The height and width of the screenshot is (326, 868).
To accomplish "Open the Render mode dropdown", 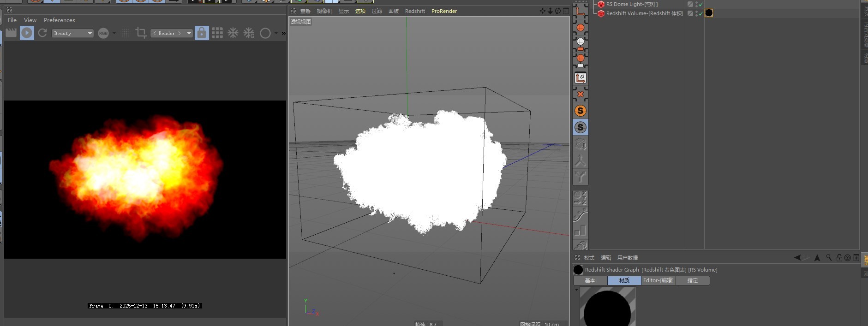I will 171,33.
